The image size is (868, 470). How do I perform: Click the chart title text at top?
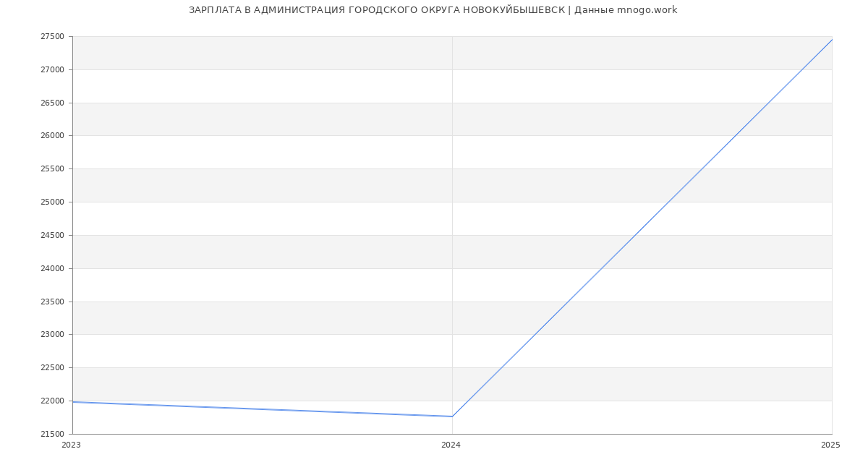(x=433, y=10)
